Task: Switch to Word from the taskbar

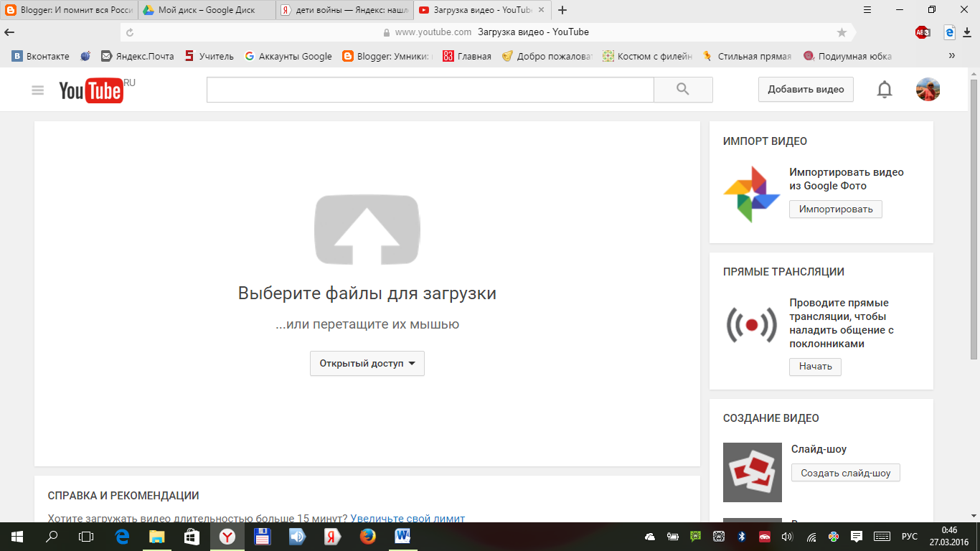Action: coord(402,537)
